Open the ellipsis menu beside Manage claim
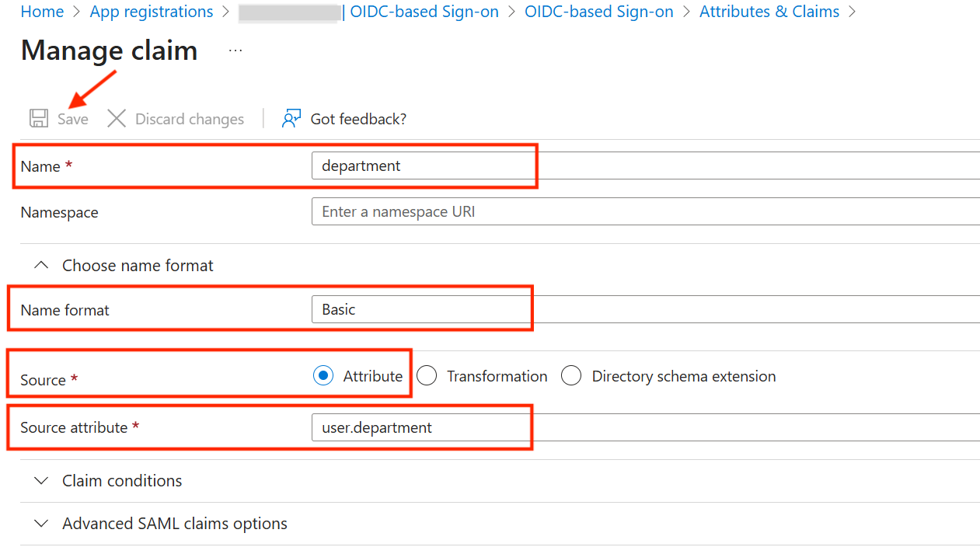Image resolution: width=980 pixels, height=554 pixels. [235, 51]
